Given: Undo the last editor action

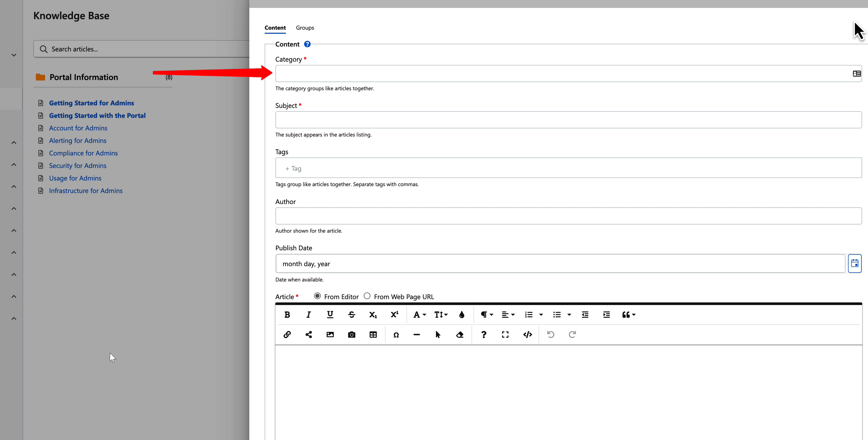Looking at the screenshot, I should click(551, 334).
